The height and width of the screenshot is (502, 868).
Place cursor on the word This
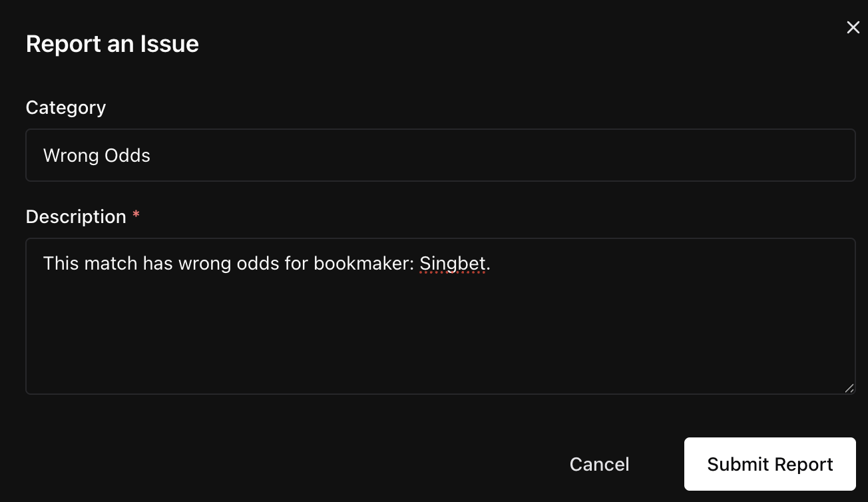coord(61,264)
